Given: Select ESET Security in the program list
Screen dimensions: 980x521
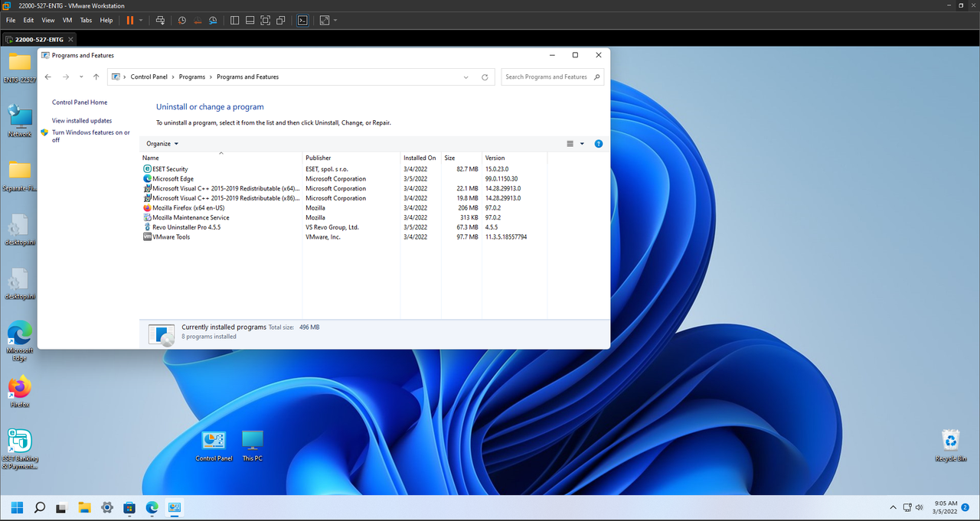Looking at the screenshot, I should pyautogui.click(x=344, y=169).
